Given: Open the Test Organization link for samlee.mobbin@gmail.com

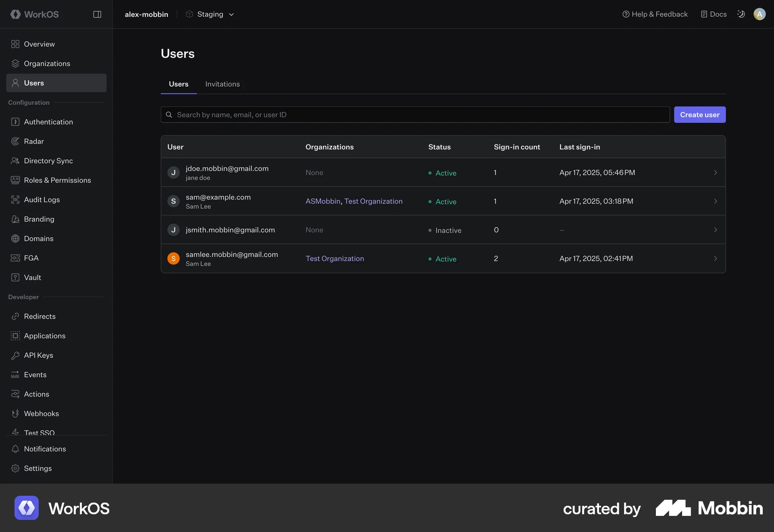Looking at the screenshot, I should point(335,258).
